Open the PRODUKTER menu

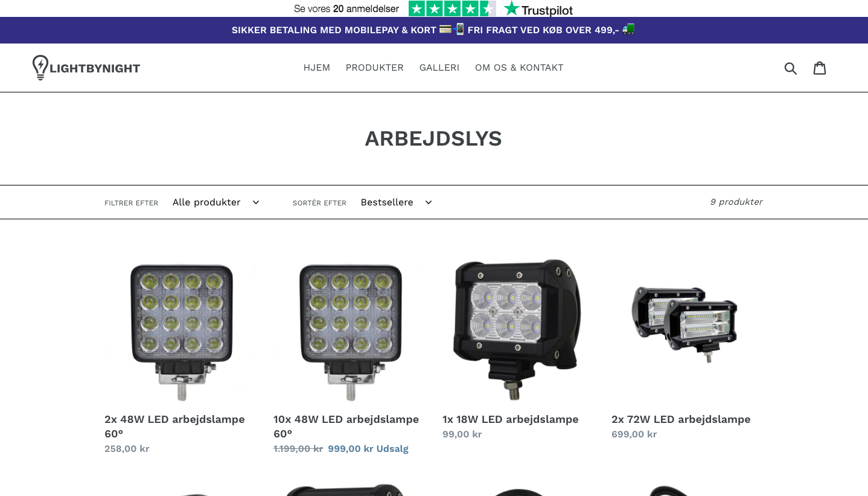point(375,68)
